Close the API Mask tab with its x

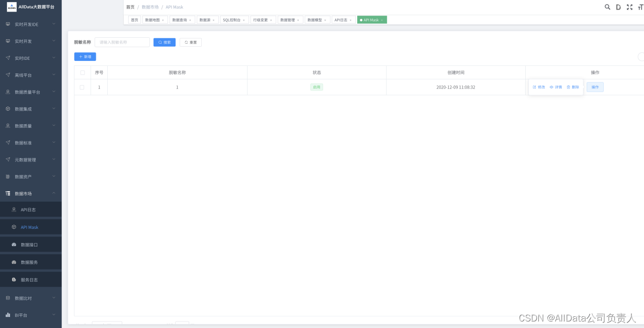click(382, 20)
